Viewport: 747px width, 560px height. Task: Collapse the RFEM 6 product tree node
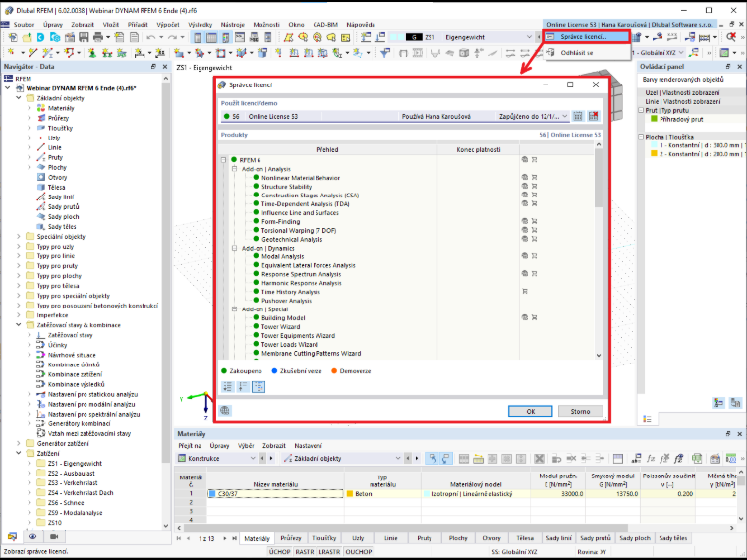point(223,160)
